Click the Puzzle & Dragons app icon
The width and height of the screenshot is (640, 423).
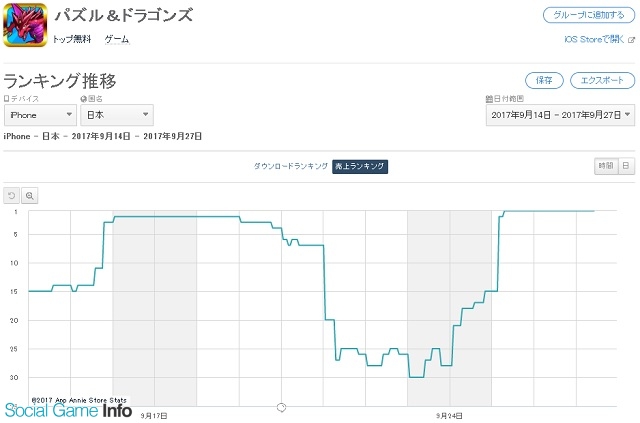[x=25, y=27]
